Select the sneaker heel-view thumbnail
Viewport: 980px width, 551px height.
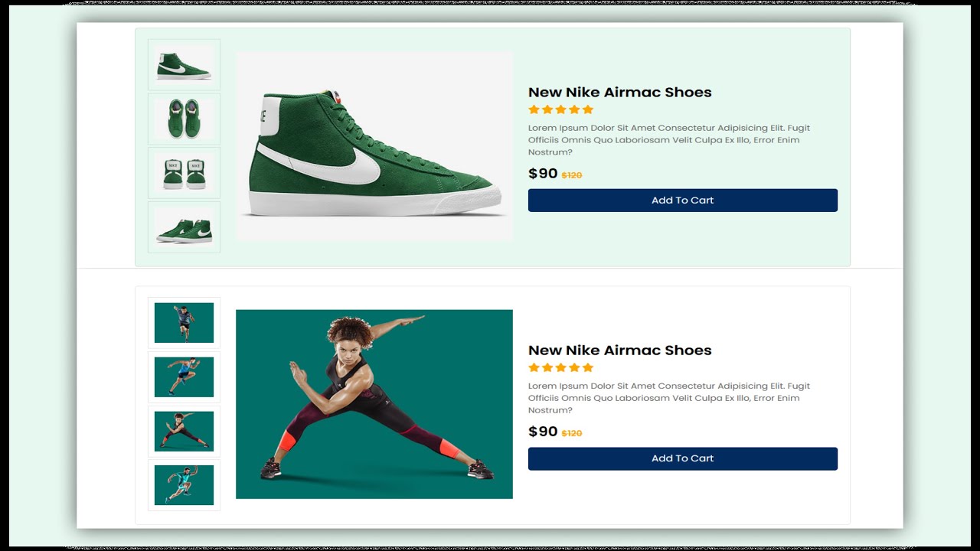click(184, 174)
